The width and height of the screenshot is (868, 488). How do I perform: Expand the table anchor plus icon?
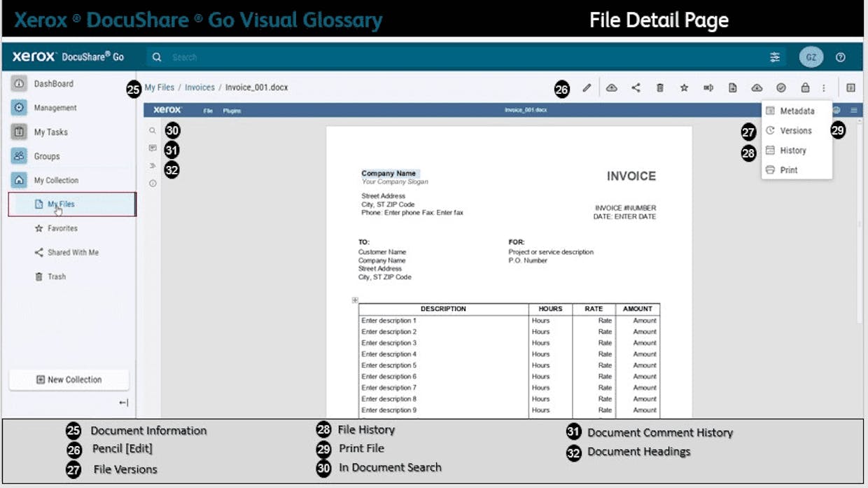pos(355,300)
